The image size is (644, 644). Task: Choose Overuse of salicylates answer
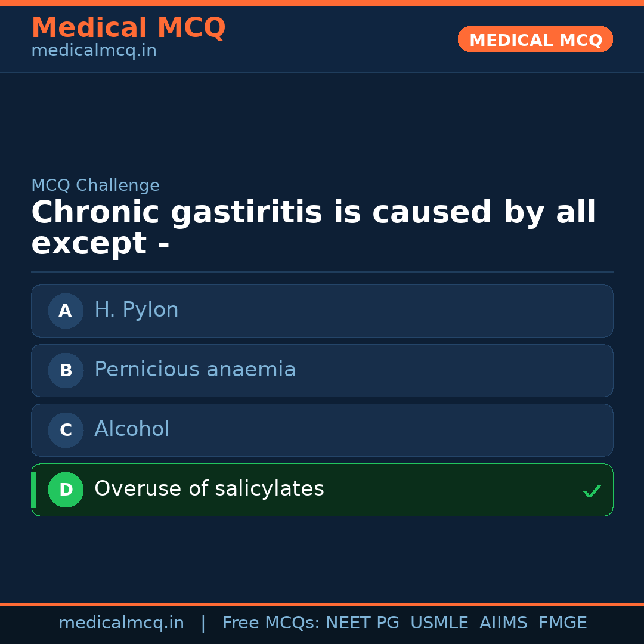click(209, 489)
